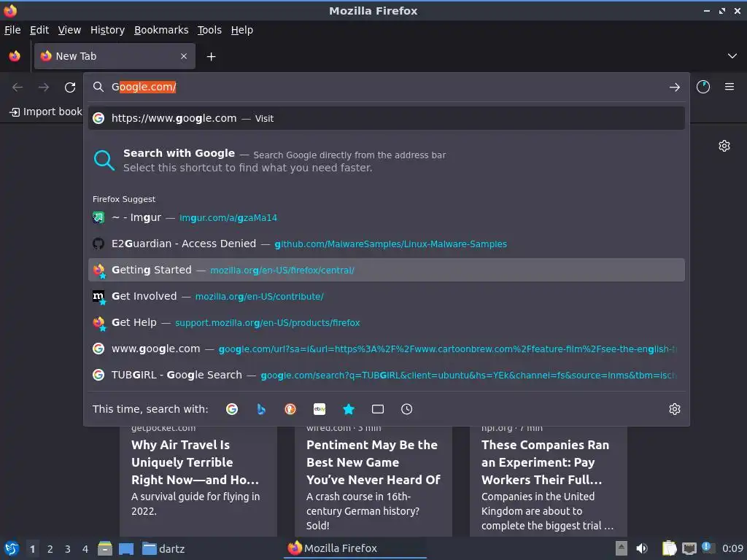Select the Search with Google shortcut
This screenshot has width=747, height=560.
[387, 160]
